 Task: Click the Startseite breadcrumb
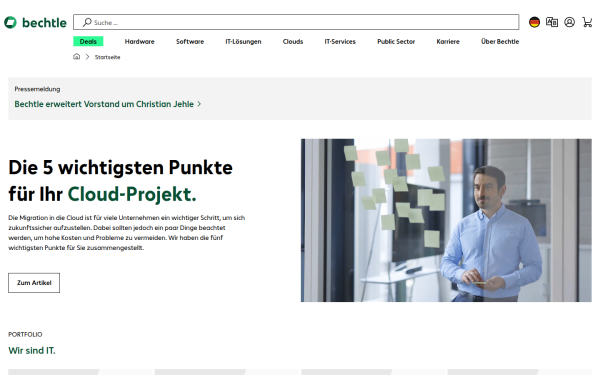[108, 57]
